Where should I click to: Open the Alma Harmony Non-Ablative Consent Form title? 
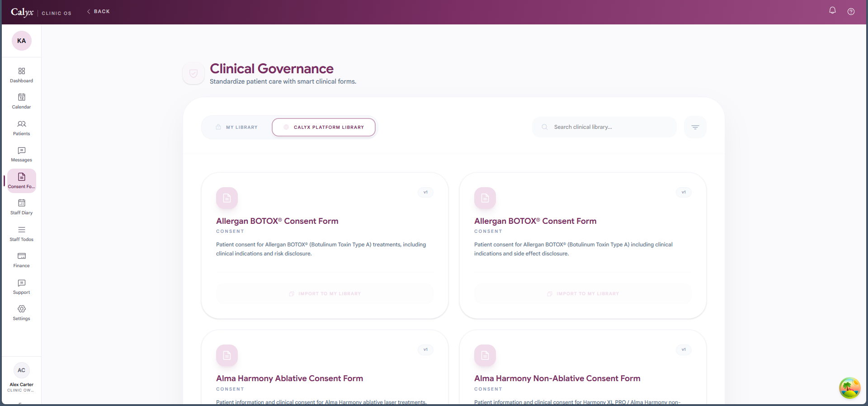[557, 378]
